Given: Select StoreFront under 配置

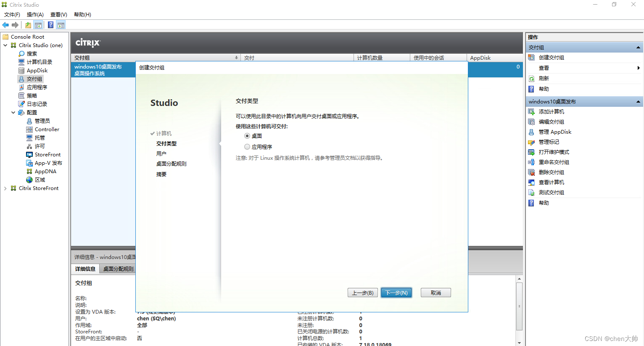Looking at the screenshot, I should [x=48, y=155].
